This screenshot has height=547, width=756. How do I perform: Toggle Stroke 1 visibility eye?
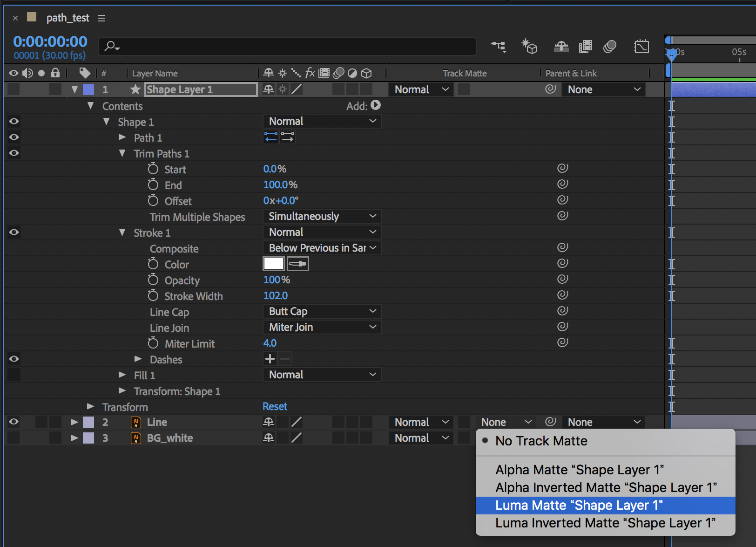point(14,232)
